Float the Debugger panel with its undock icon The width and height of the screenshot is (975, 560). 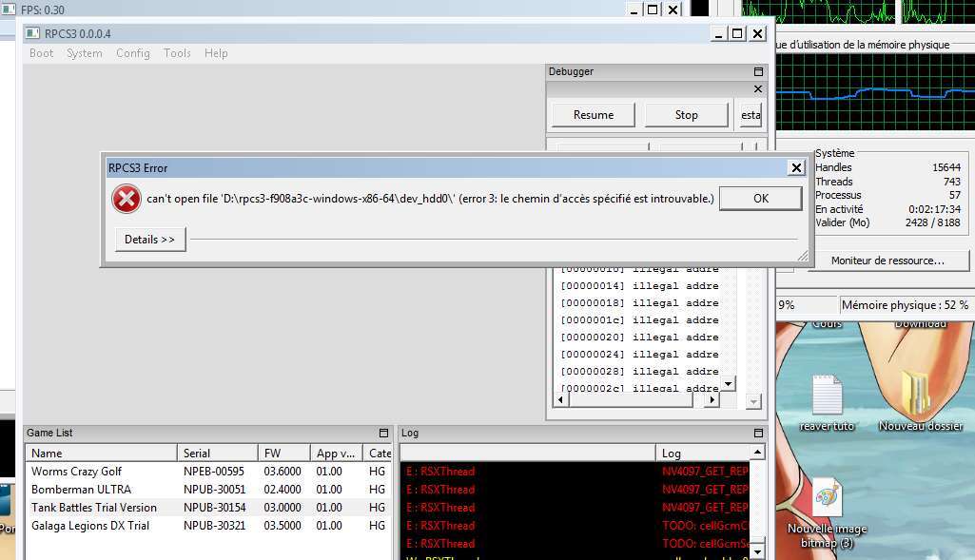click(758, 72)
